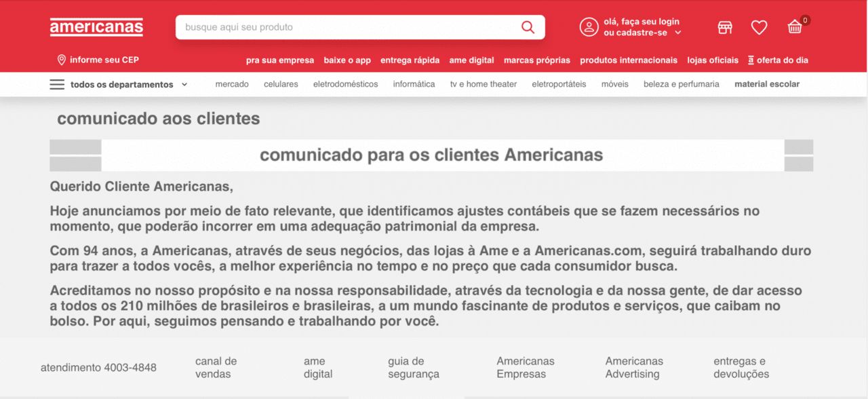
Task: Open marcas próprias link
Action: pyautogui.click(x=537, y=60)
